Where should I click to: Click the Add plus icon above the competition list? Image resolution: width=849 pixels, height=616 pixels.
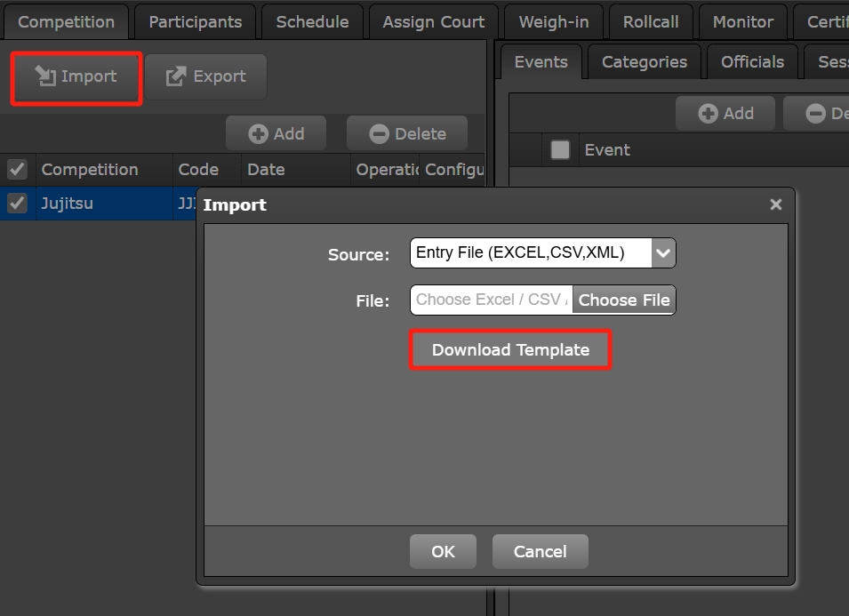[260, 132]
